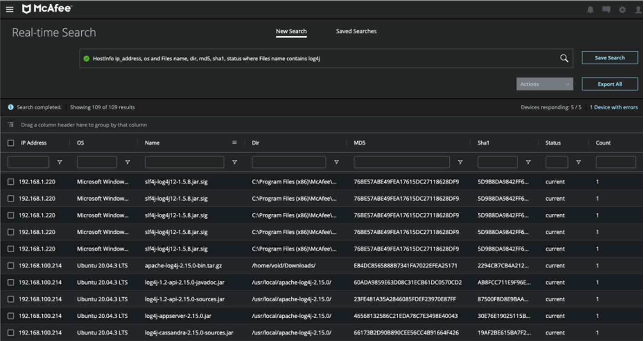The height and width of the screenshot is (341, 644).
Task: Click the MD5 value E84DC8565888B7341FA7022EFEA25171
Action: [405, 266]
